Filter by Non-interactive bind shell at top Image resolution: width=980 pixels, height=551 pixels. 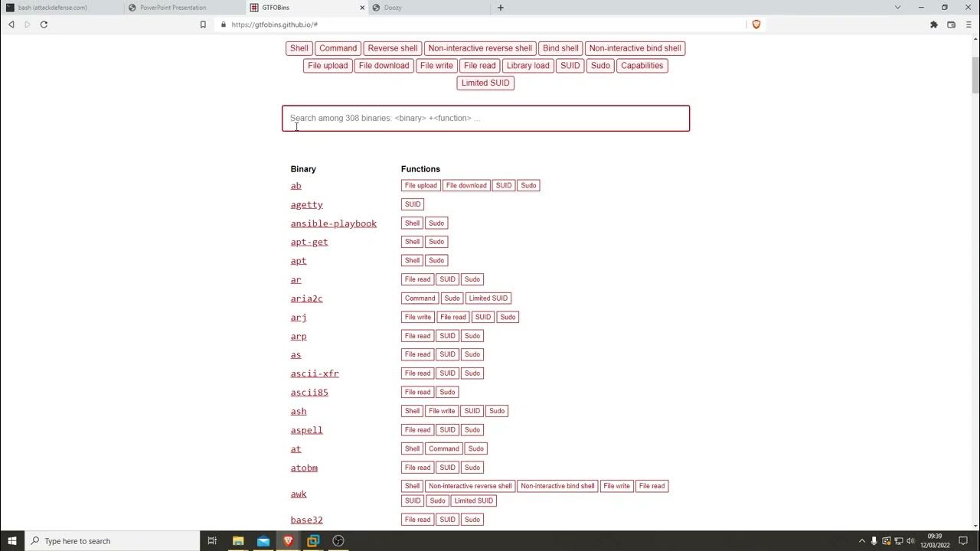tap(635, 48)
